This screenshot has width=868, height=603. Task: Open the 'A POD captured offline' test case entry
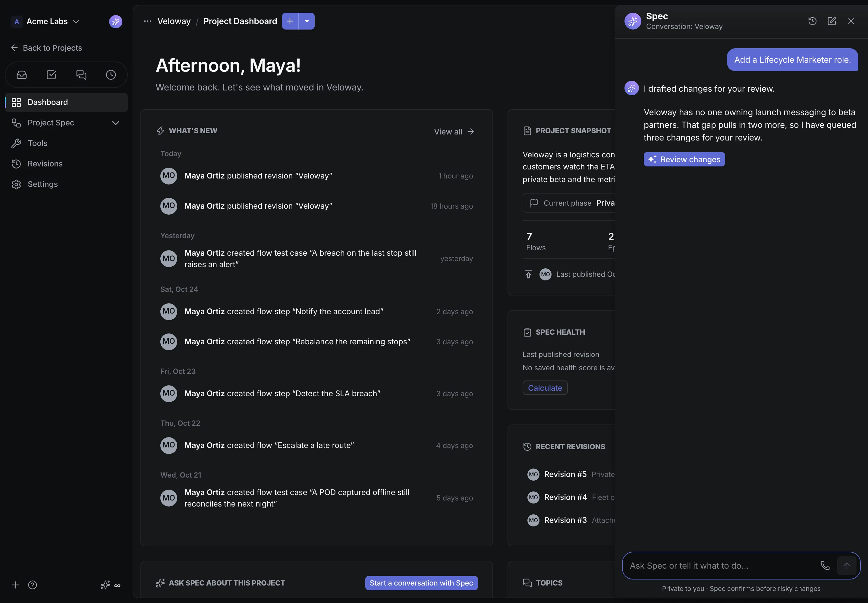tap(316, 498)
